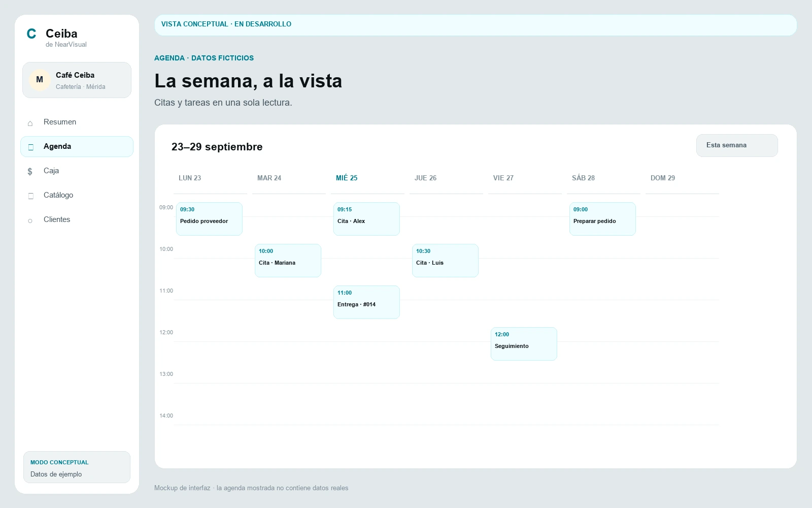Select the DOM 29 day header
The height and width of the screenshot is (508, 812).
click(663, 178)
